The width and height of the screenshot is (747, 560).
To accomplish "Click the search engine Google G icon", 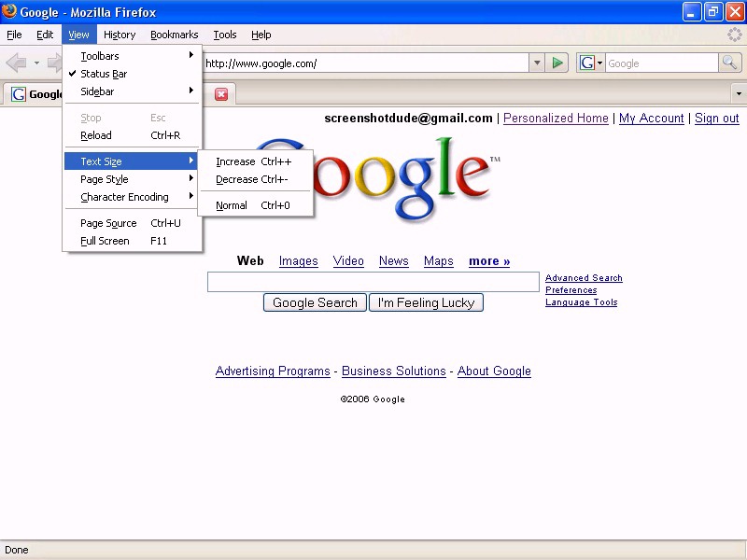I will pos(587,63).
